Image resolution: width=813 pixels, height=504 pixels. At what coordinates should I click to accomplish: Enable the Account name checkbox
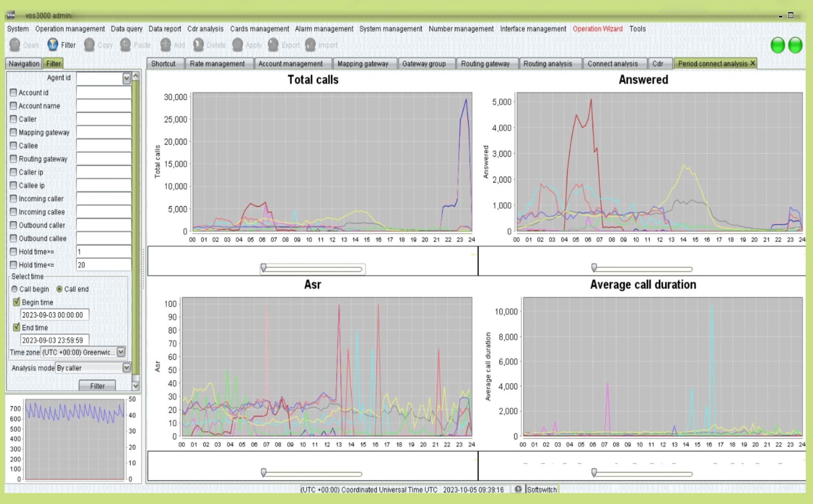[13, 106]
